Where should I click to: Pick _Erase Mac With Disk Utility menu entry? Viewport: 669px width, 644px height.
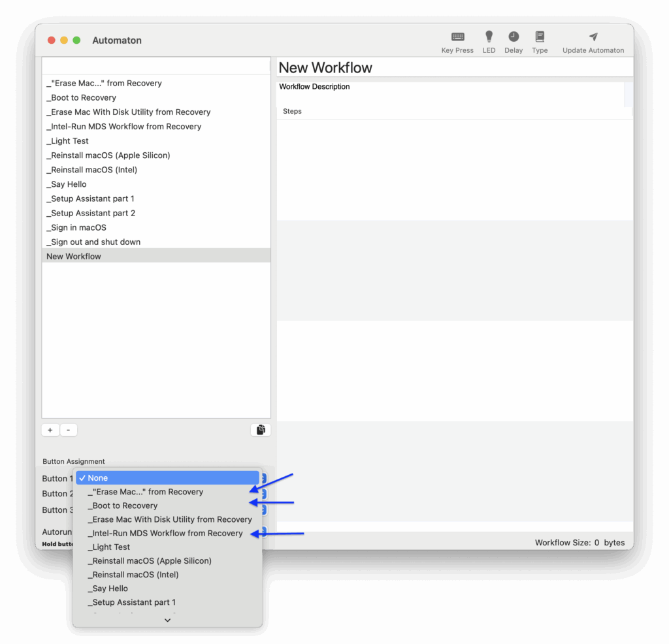coord(168,519)
